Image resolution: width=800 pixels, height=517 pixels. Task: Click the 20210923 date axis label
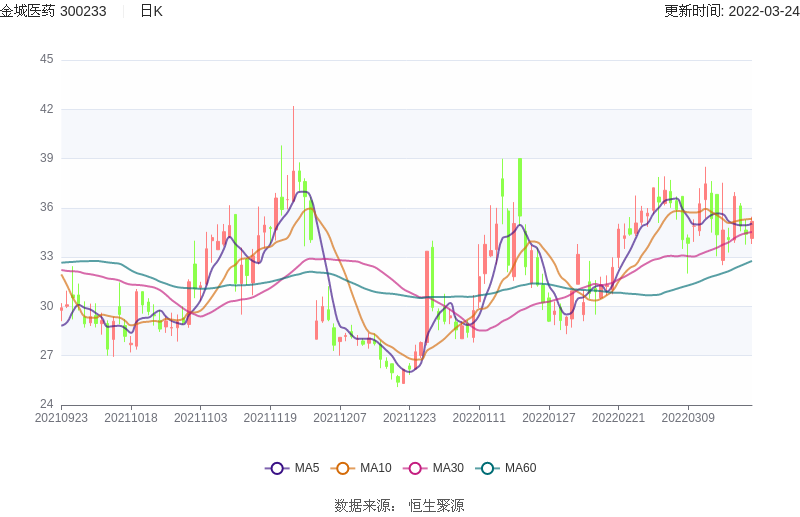pos(61,417)
